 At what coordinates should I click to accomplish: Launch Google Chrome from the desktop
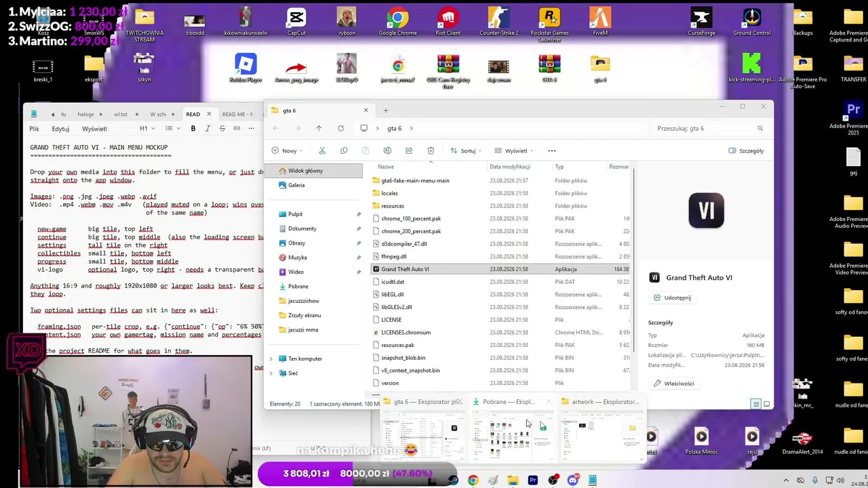point(397,21)
